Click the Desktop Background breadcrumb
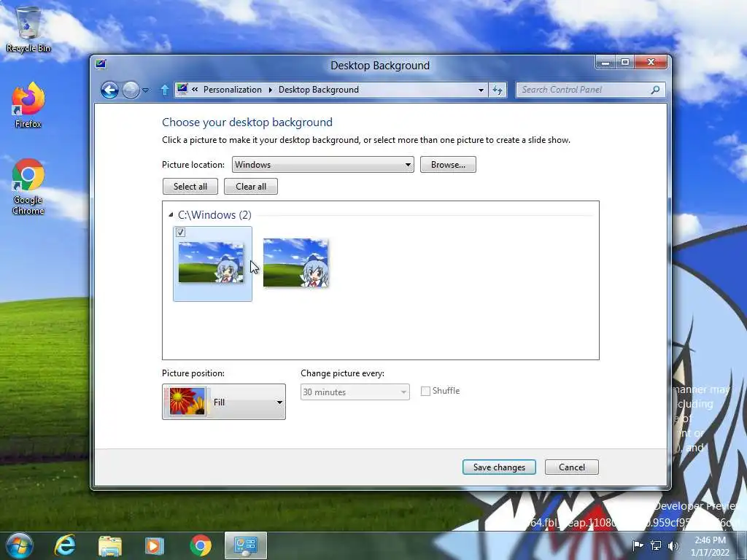This screenshot has width=747, height=560. [x=319, y=90]
